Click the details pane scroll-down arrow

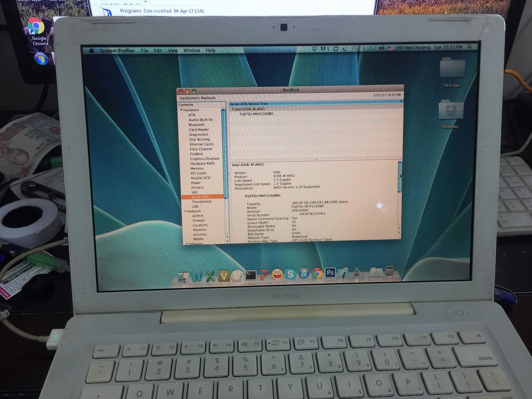click(399, 233)
